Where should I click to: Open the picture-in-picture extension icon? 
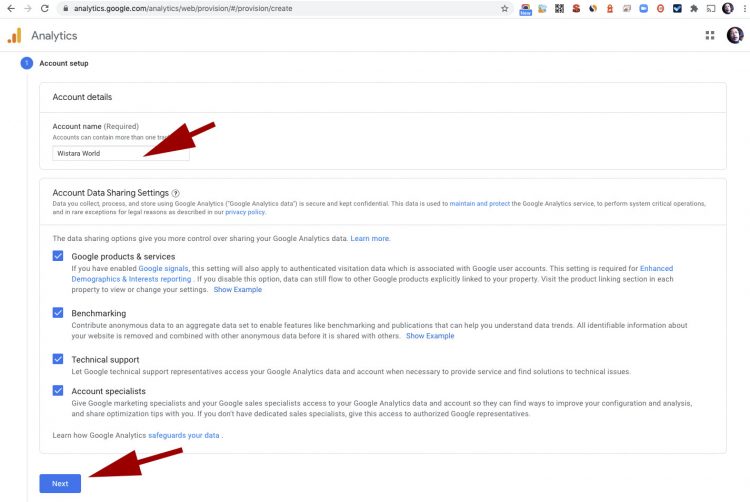click(627, 9)
